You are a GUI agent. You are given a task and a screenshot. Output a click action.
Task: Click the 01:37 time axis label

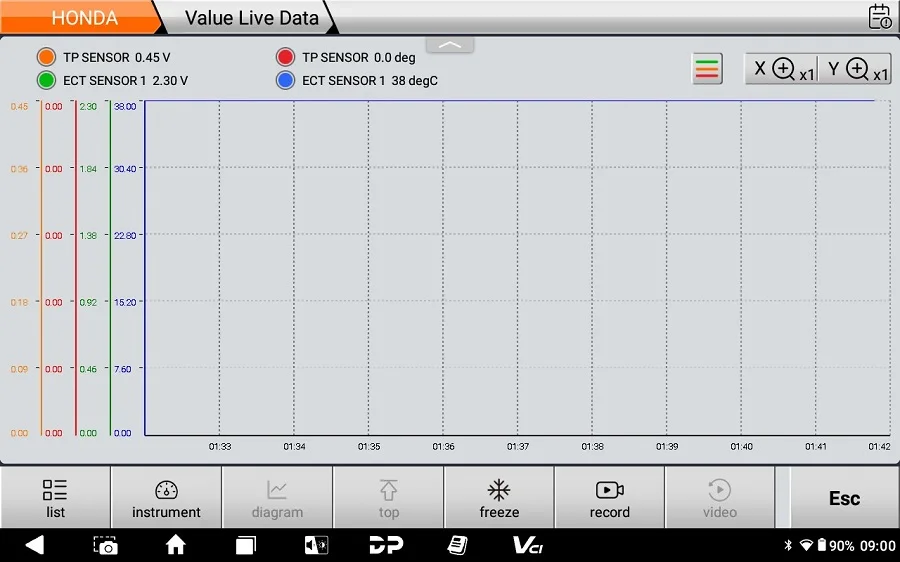coord(518,446)
